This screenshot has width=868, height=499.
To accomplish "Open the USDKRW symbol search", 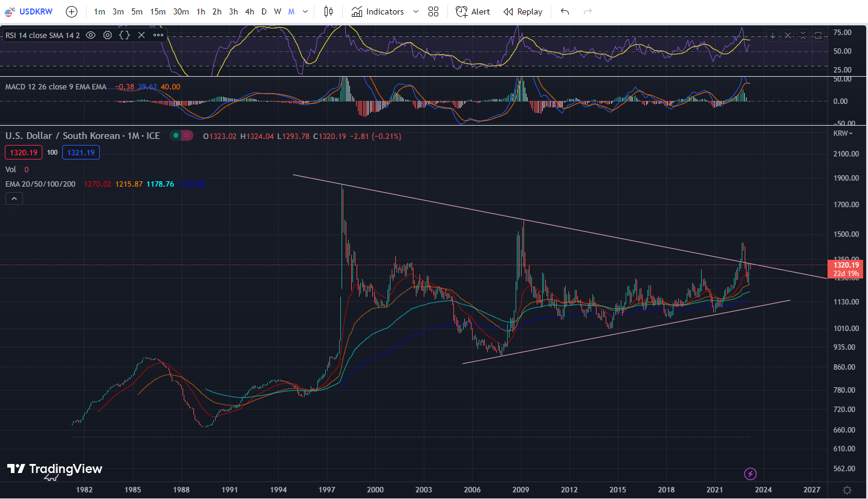I will coord(29,11).
